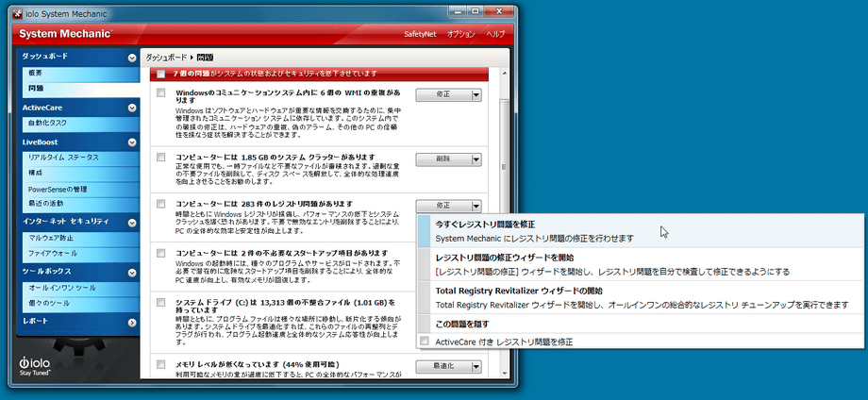Enable ActiveCare 付き レジストリ問題を修正 checkbox
This screenshot has width=868, height=400.
(424, 341)
